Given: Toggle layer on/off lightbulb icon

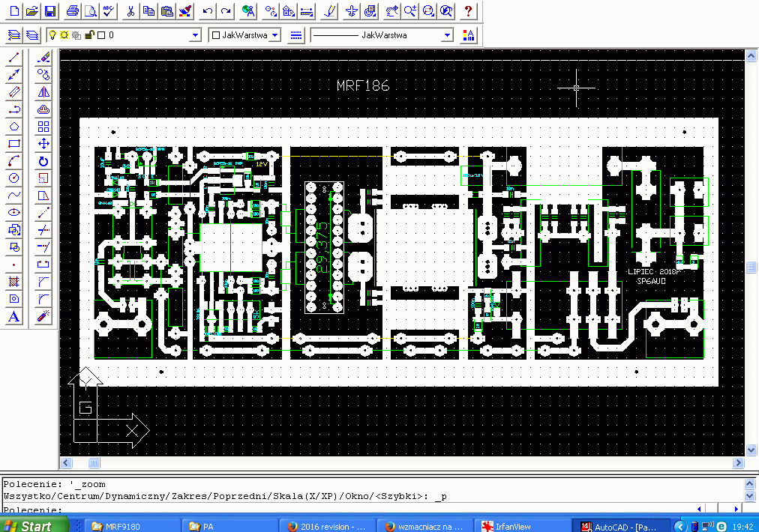Looking at the screenshot, I should point(52,35).
